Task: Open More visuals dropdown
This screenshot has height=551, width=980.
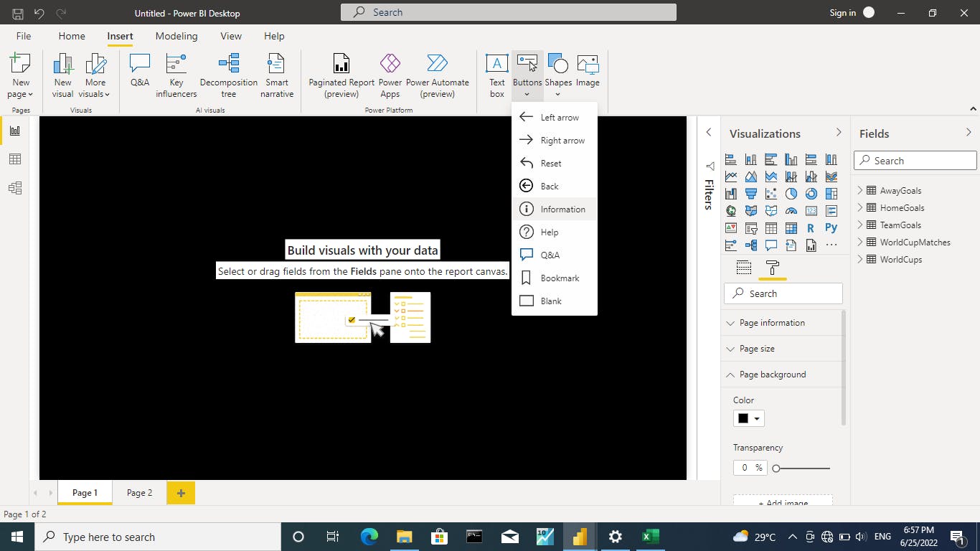Action: point(95,94)
